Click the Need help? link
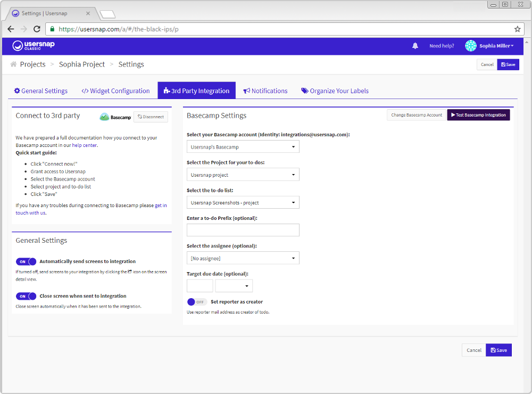 (442, 46)
